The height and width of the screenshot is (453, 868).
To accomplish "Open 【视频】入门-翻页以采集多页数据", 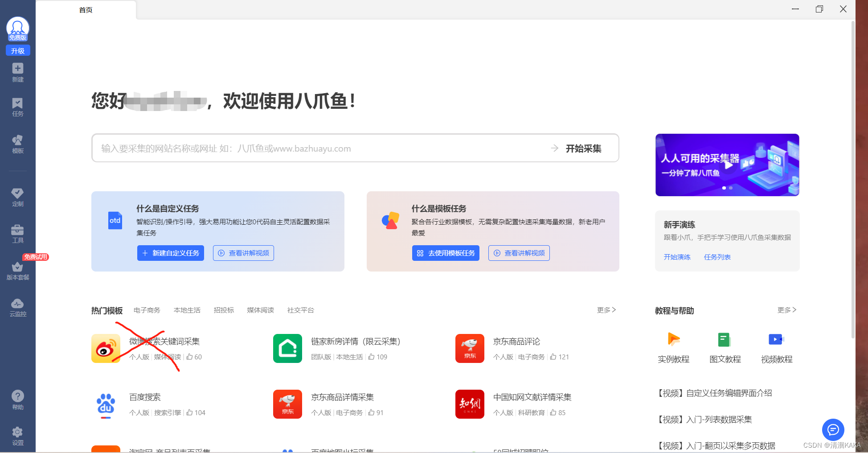I will tap(716, 446).
